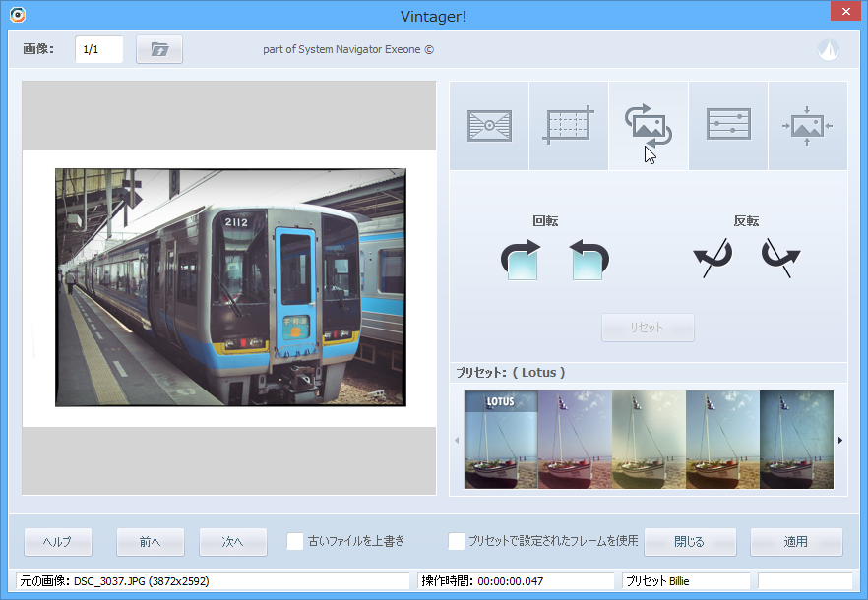Viewport: 868px width, 600px height.
Task: Apply changes with the 適用 button
Action: [796, 541]
